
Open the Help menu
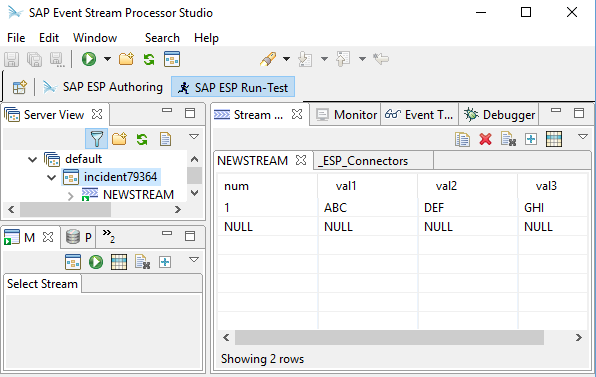[206, 38]
